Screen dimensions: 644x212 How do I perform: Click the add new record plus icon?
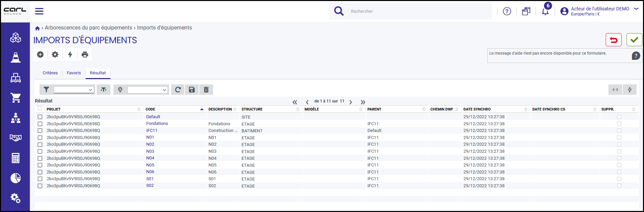40,54
